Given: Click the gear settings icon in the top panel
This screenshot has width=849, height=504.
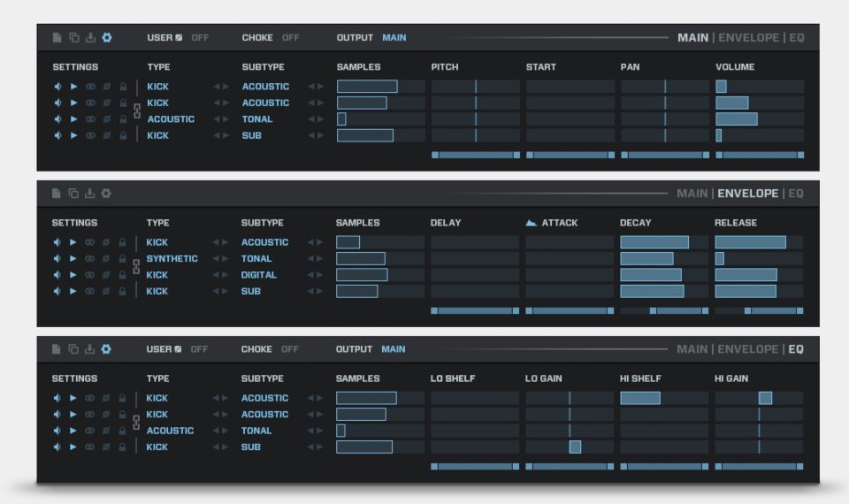Looking at the screenshot, I should pyautogui.click(x=107, y=37).
